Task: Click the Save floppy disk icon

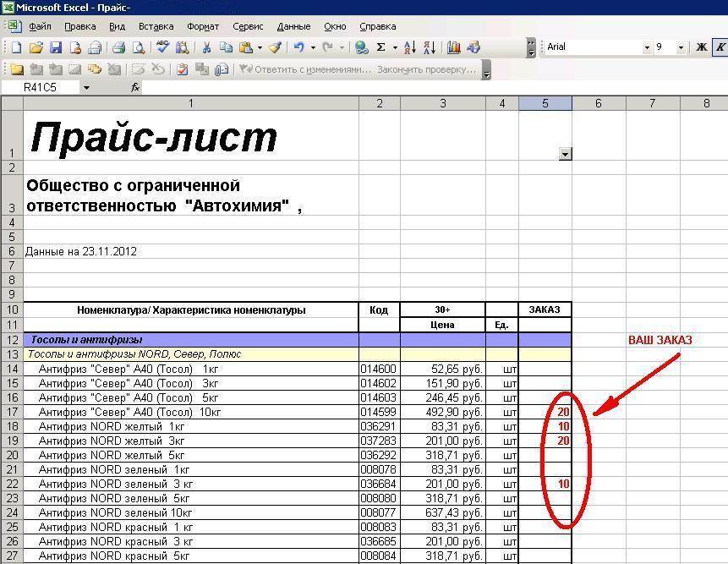Action: (x=56, y=47)
